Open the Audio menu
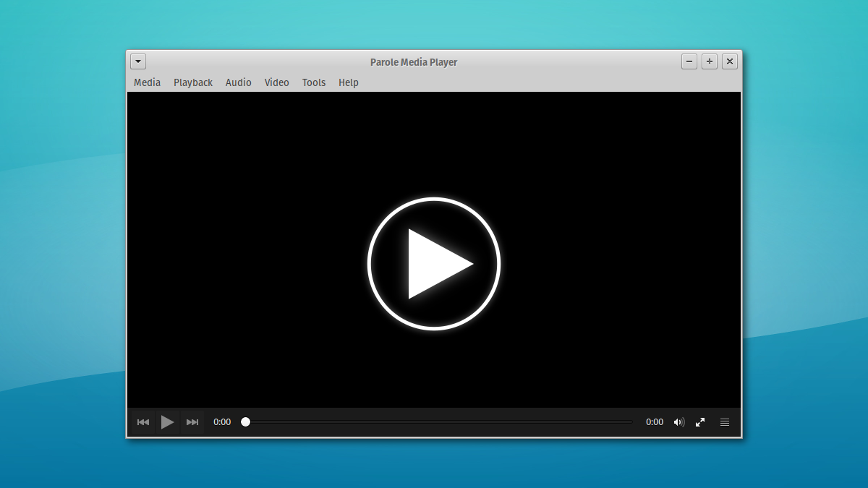The height and width of the screenshot is (488, 868). click(x=239, y=82)
